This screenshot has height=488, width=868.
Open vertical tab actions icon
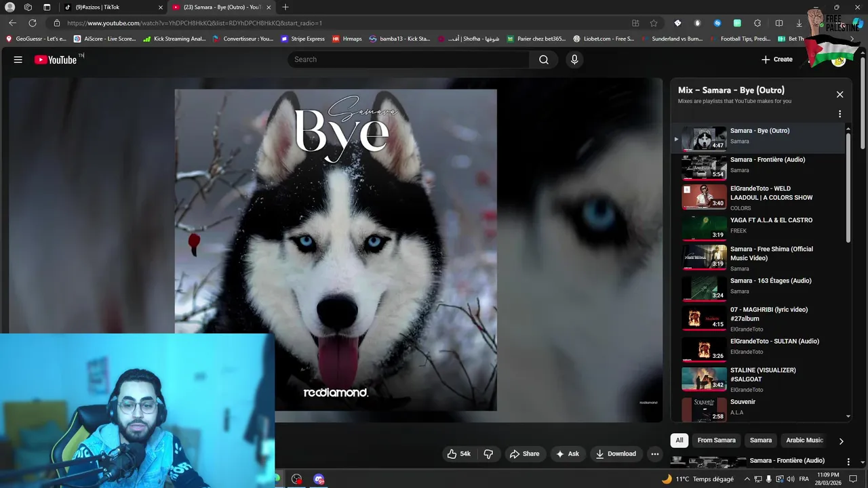pyautogui.click(x=47, y=7)
